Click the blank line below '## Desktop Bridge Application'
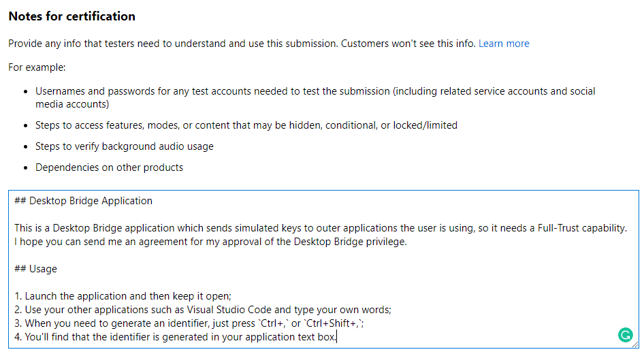Screen dimensions: 644x354 [x=323, y=214]
